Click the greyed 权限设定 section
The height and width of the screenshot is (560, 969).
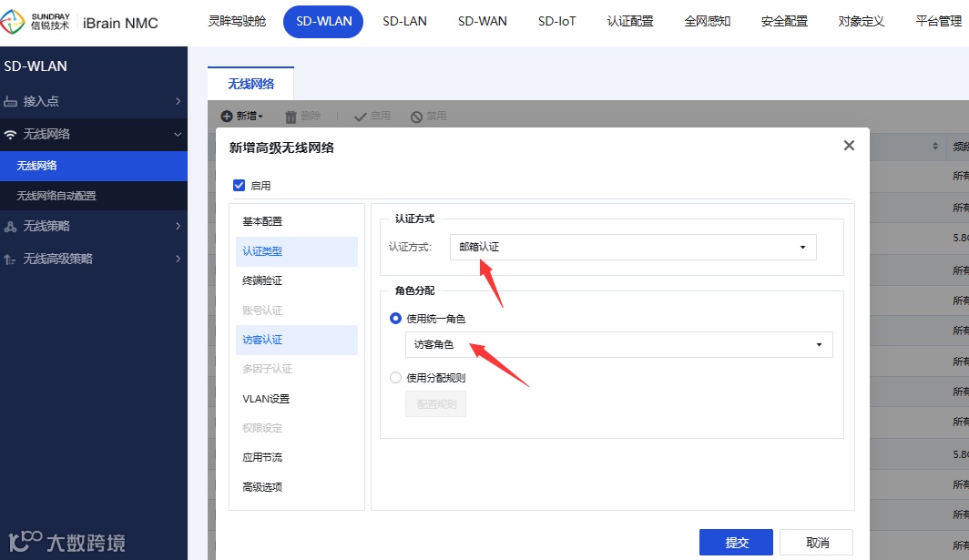297,428
